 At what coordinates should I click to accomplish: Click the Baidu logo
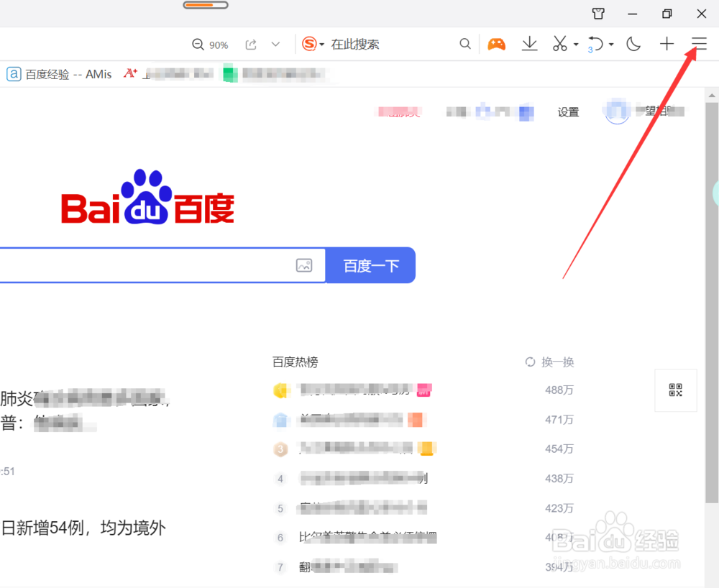tap(147, 198)
